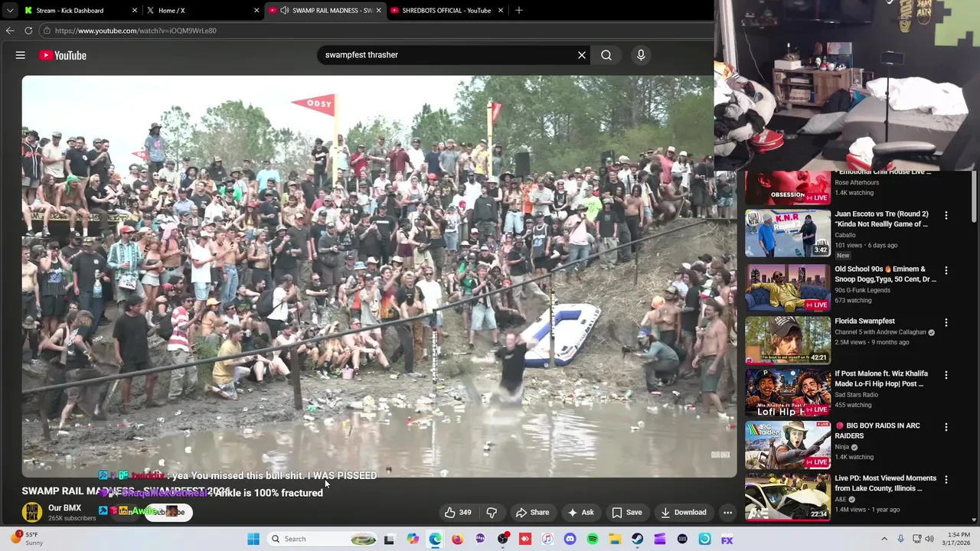Open Old School 90s live thumbnail
This screenshot has height=551, width=980.
[788, 288]
